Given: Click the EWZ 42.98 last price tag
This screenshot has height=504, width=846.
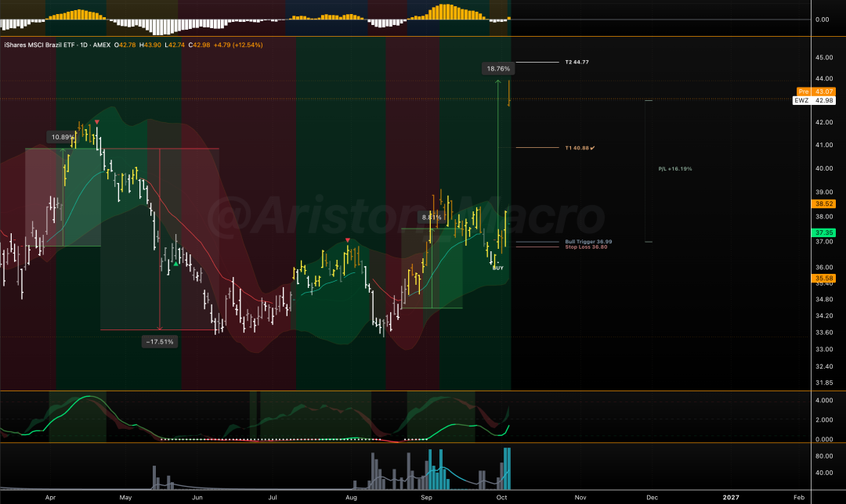Looking at the screenshot, I should pyautogui.click(x=814, y=100).
